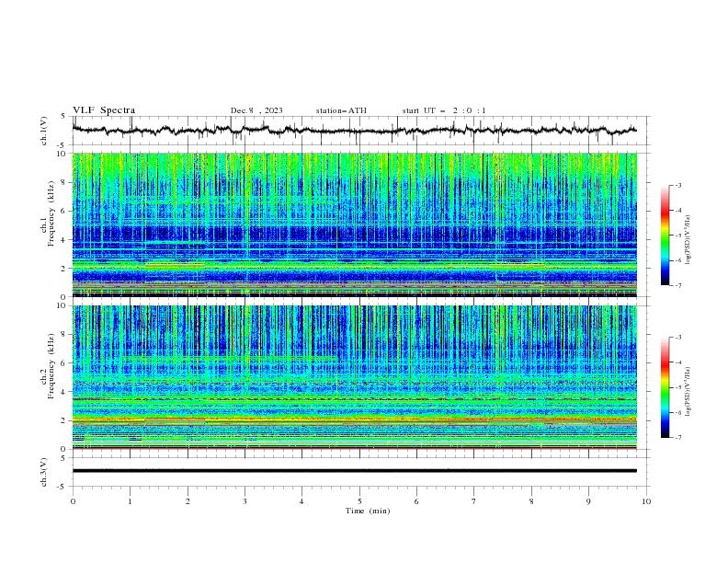
Task: Click the ch.1 PSD color scale bar
Action: (665, 235)
